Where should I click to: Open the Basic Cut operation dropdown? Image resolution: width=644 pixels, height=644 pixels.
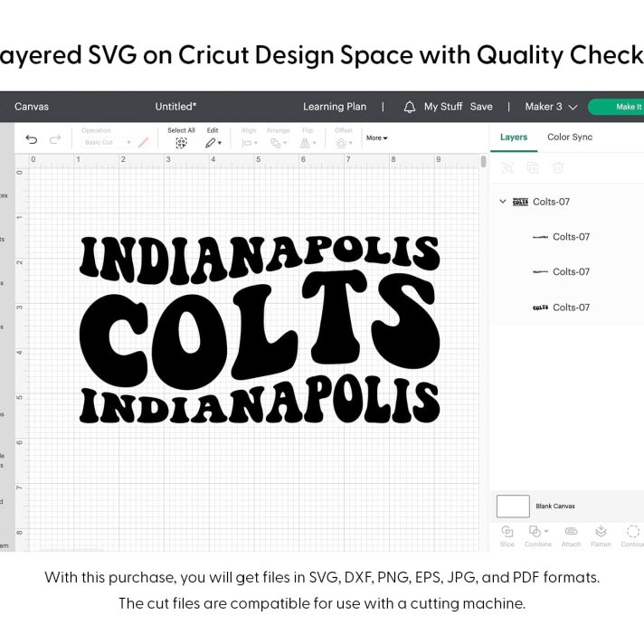click(x=108, y=142)
